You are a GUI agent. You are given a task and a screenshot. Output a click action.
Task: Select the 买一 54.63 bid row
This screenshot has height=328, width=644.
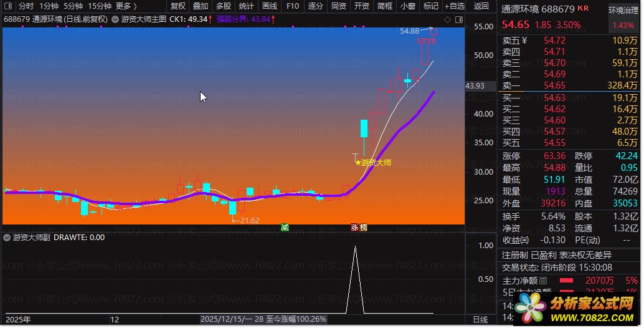click(x=570, y=98)
